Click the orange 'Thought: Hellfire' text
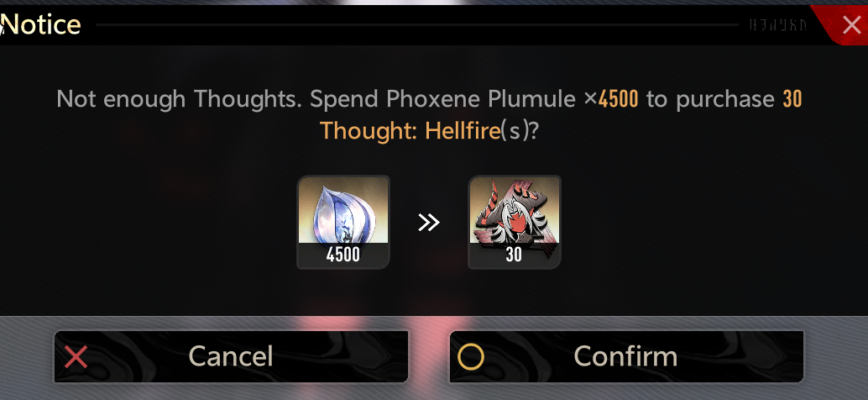The image size is (868, 400). click(x=410, y=131)
